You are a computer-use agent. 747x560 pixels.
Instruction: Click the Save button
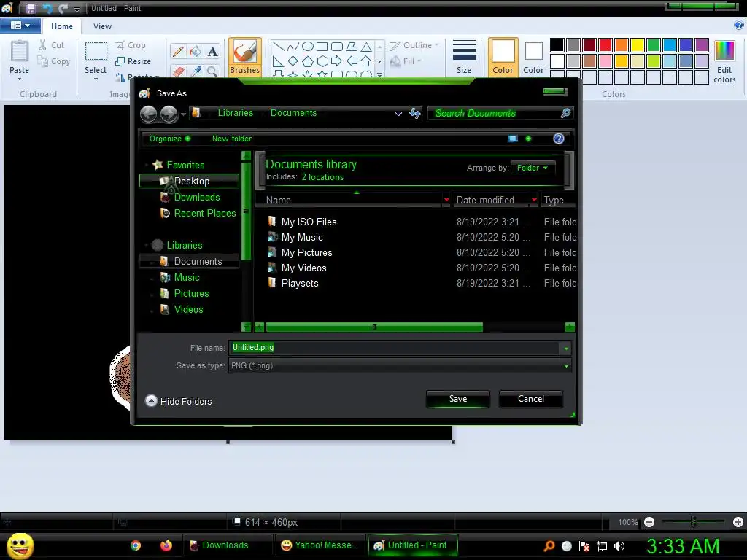click(x=458, y=399)
